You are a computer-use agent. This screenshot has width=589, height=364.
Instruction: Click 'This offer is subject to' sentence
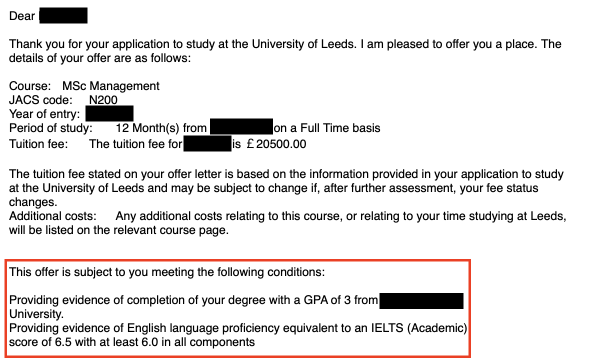click(x=167, y=272)
